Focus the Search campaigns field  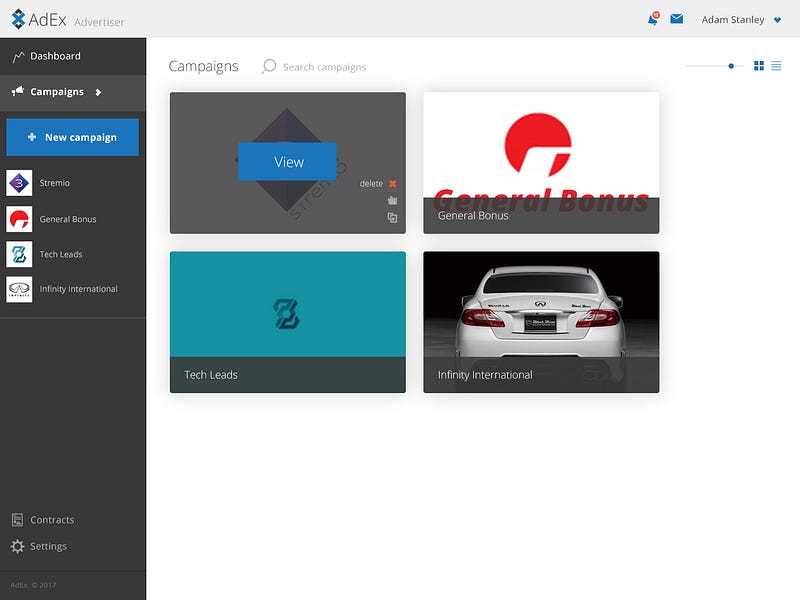tap(324, 67)
